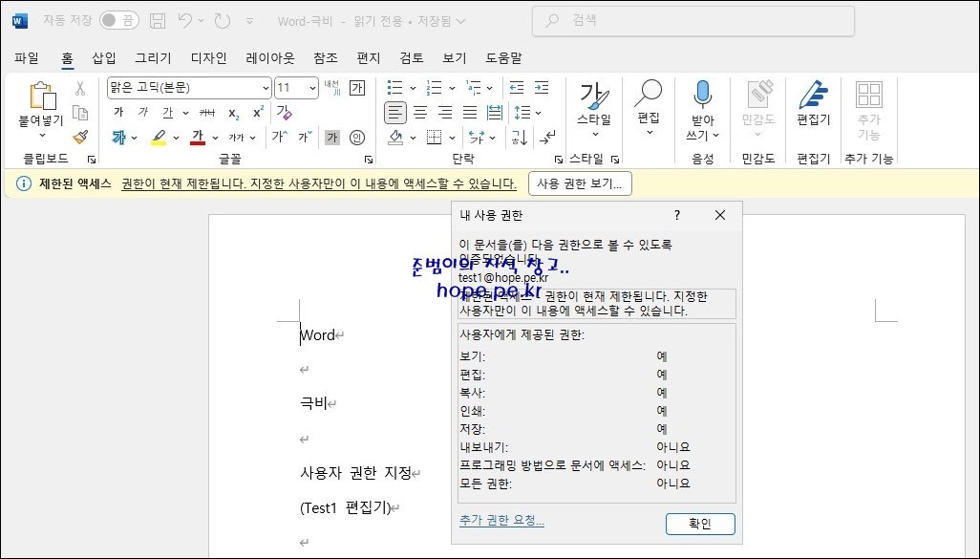Screen dimensions: 980x559
Task: Increase paragraph indent
Action: pos(542,88)
